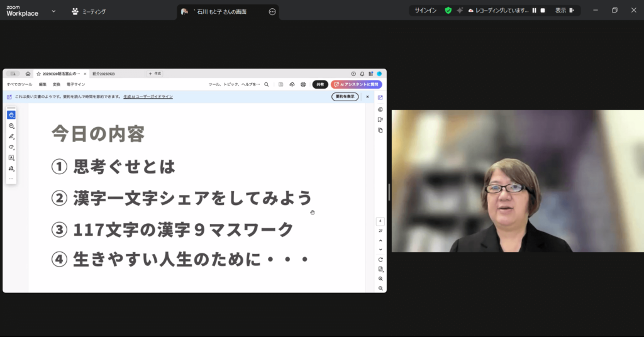Switch to the 紹介20250923 tab

pyautogui.click(x=104, y=74)
